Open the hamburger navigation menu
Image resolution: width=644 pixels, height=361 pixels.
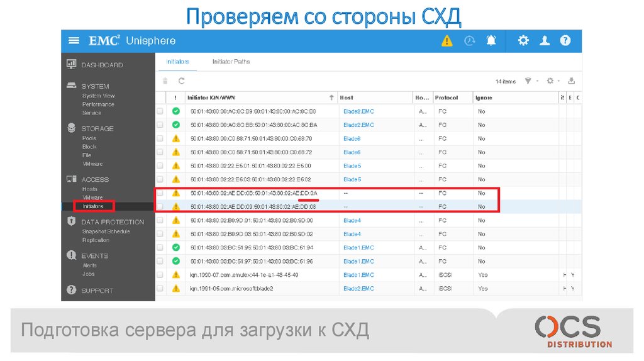coord(74,40)
